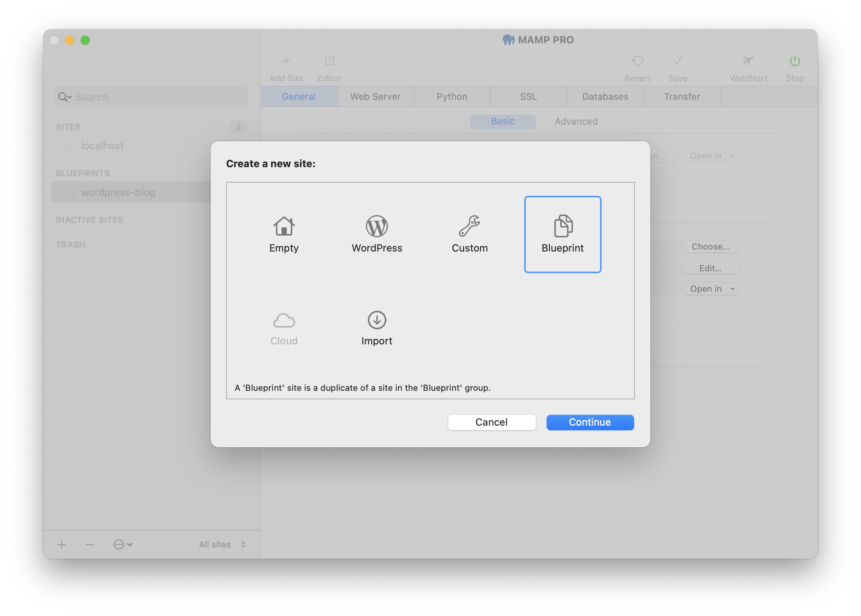Select the Empty site house icon

[x=284, y=226]
